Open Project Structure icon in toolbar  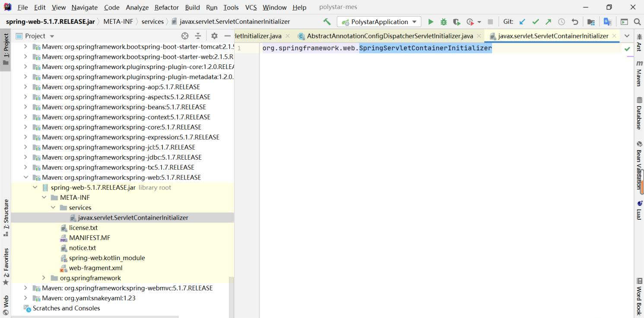point(591,22)
